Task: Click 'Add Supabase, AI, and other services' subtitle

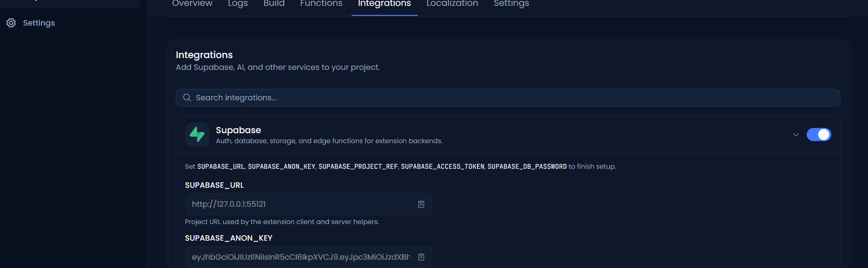Action: 278,67
